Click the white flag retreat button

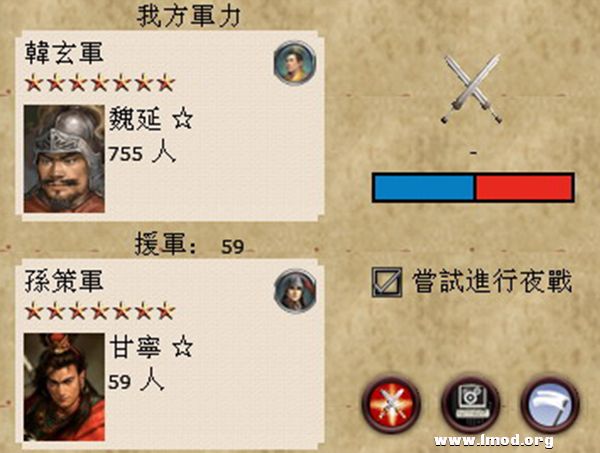point(550,404)
